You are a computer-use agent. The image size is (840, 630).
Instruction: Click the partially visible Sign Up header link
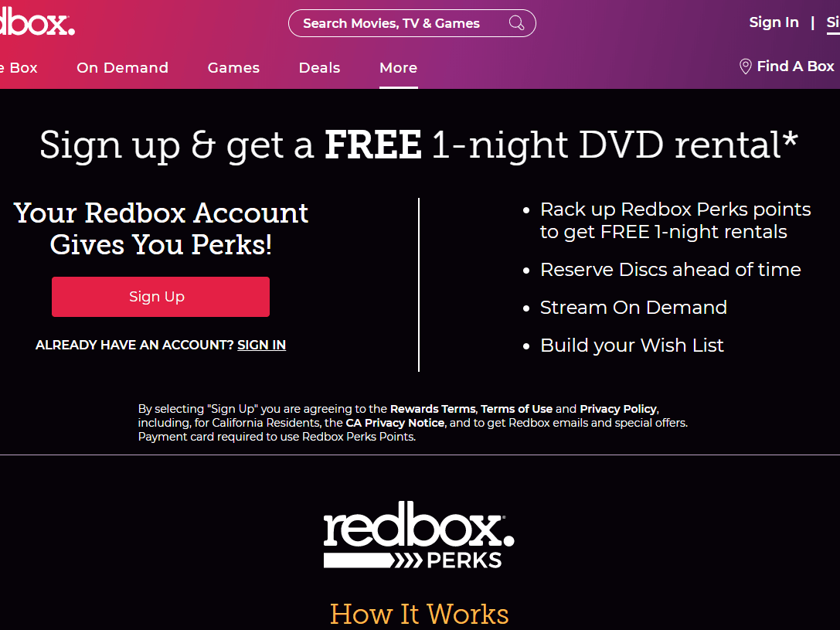click(833, 22)
